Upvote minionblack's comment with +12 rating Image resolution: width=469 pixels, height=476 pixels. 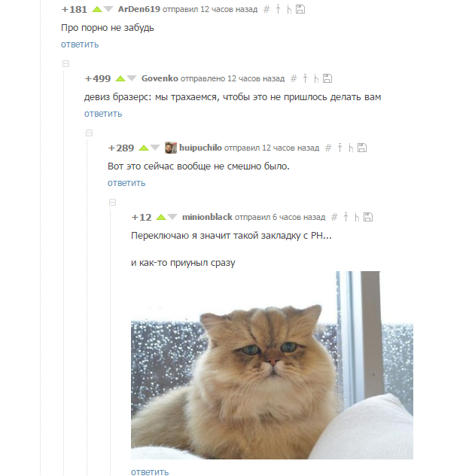pos(161,217)
